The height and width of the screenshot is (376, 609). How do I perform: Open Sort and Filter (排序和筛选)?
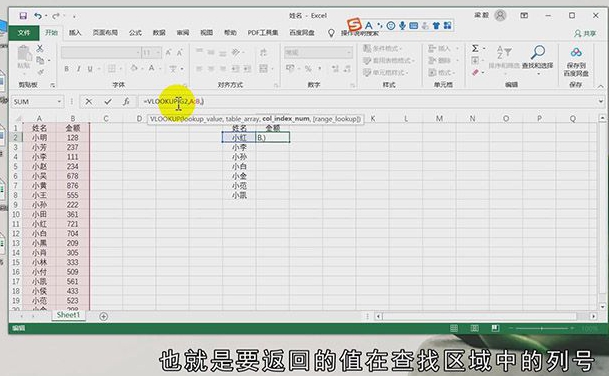[504, 57]
